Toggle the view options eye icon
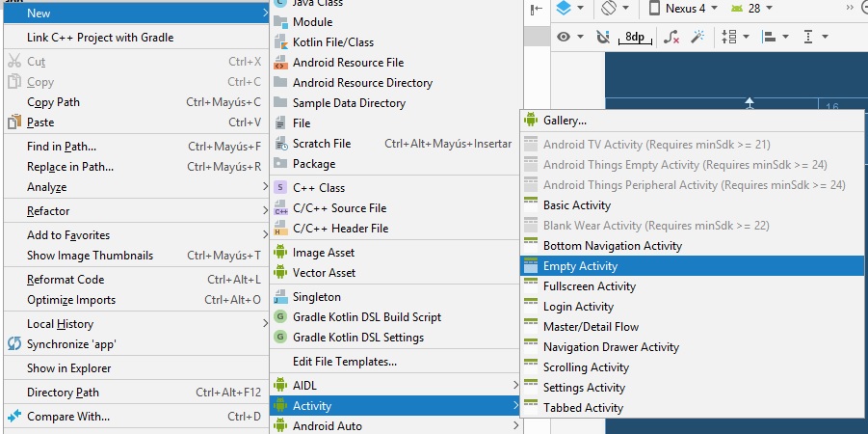This screenshot has height=434, width=868. [570, 37]
